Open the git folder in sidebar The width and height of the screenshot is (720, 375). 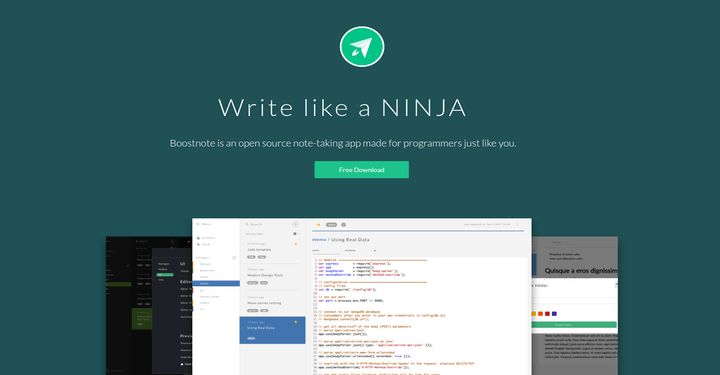[202, 291]
